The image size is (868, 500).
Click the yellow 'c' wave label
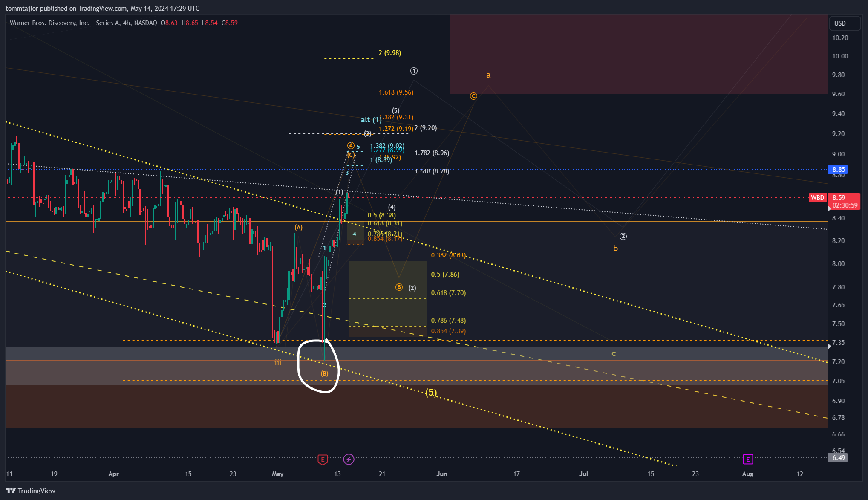[x=614, y=354]
